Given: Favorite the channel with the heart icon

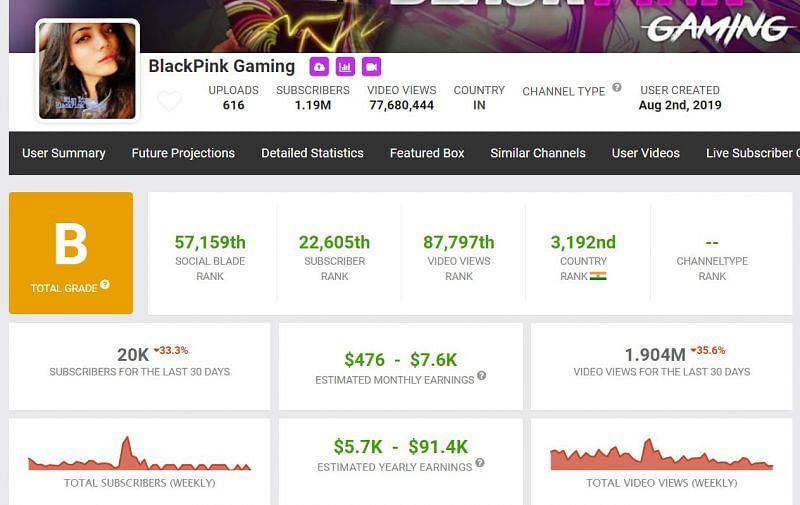Looking at the screenshot, I should click(169, 100).
